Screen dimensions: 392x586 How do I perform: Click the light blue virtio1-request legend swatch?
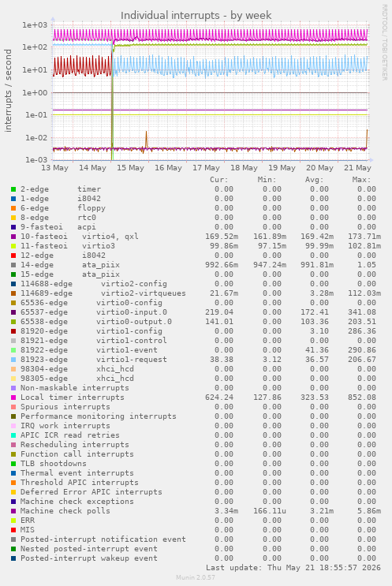coord(13,360)
